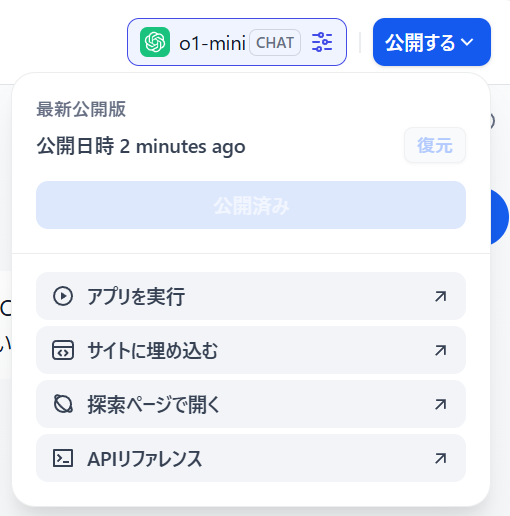
Task: Select 探索ページで開く menu entry
Action: pos(251,404)
